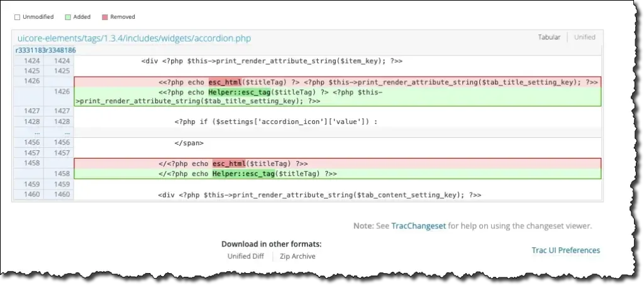Download the Unified Diff format
This screenshot has width=644, height=285.
pyautogui.click(x=246, y=256)
